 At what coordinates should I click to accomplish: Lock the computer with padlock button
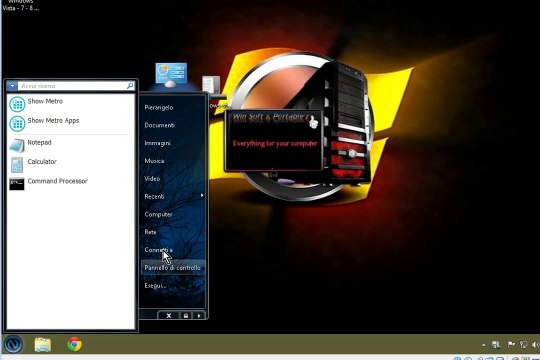click(186, 315)
